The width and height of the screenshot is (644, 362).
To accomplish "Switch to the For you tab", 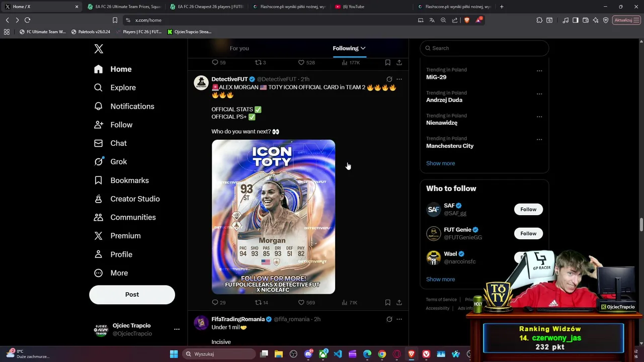I will point(239,48).
